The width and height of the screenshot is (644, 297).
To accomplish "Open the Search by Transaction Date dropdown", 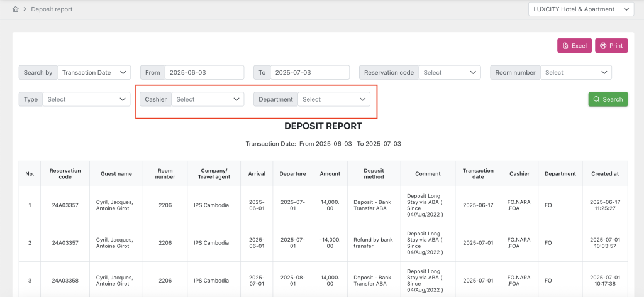I will point(94,73).
